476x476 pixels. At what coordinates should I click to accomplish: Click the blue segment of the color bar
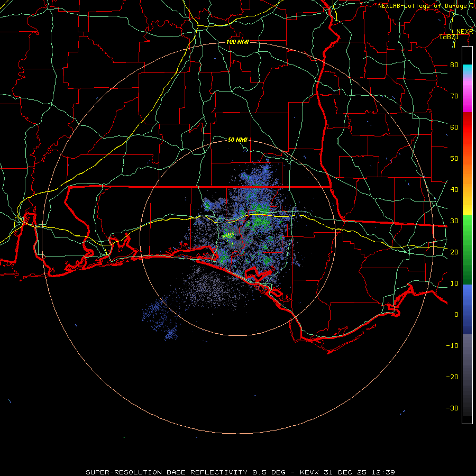pyautogui.click(x=467, y=309)
